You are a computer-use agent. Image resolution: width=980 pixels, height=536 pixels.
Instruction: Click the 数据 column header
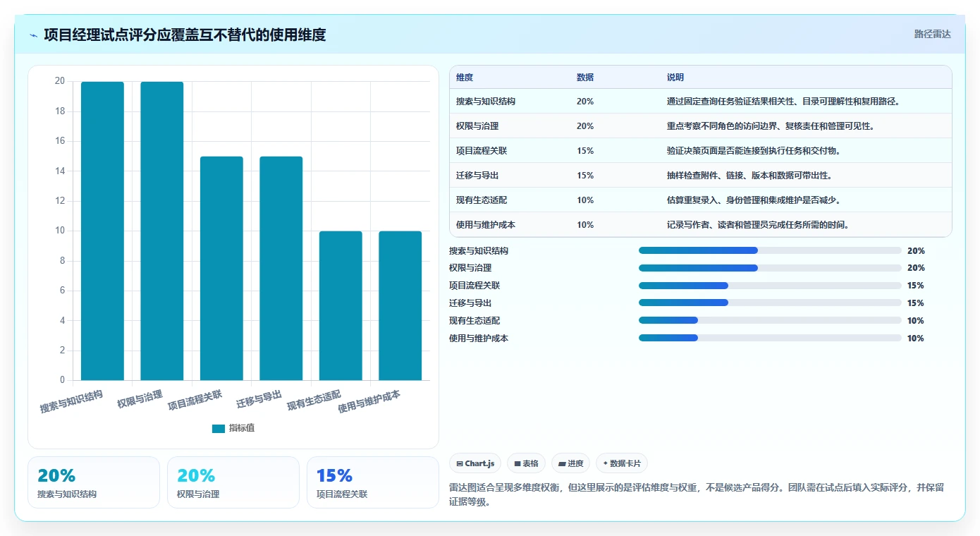pyautogui.click(x=585, y=77)
